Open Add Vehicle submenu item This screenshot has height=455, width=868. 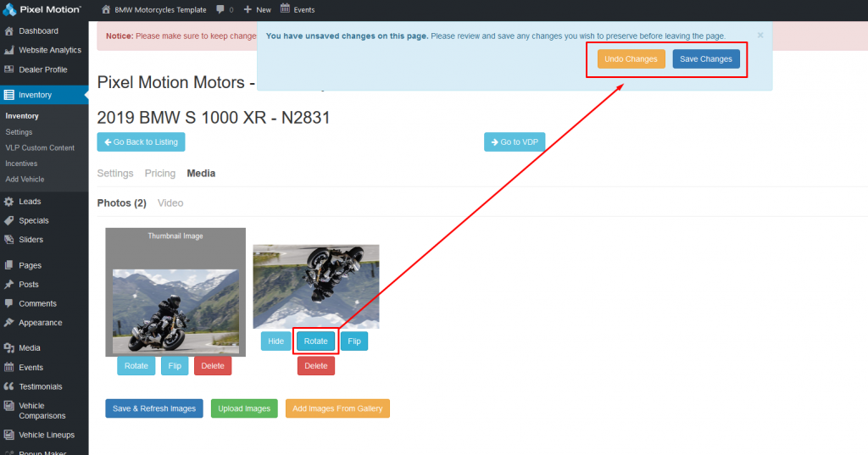point(25,180)
